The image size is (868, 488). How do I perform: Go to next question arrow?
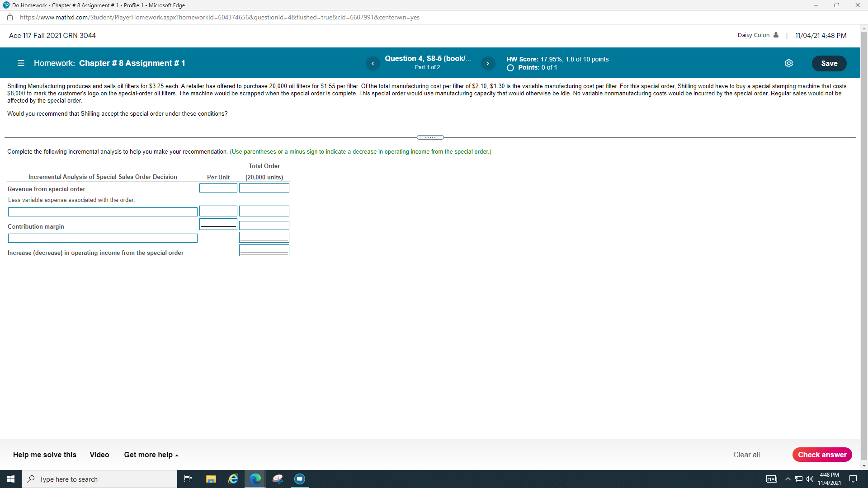click(488, 63)
